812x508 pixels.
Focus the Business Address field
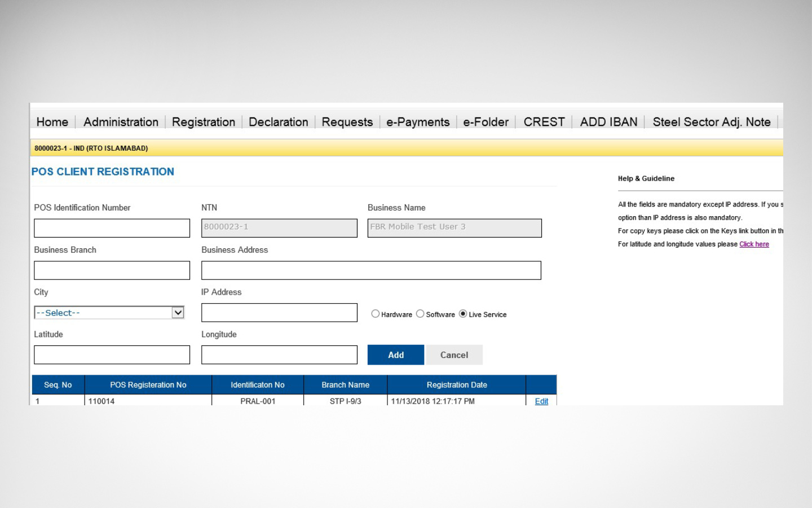[x=371, y=270]
